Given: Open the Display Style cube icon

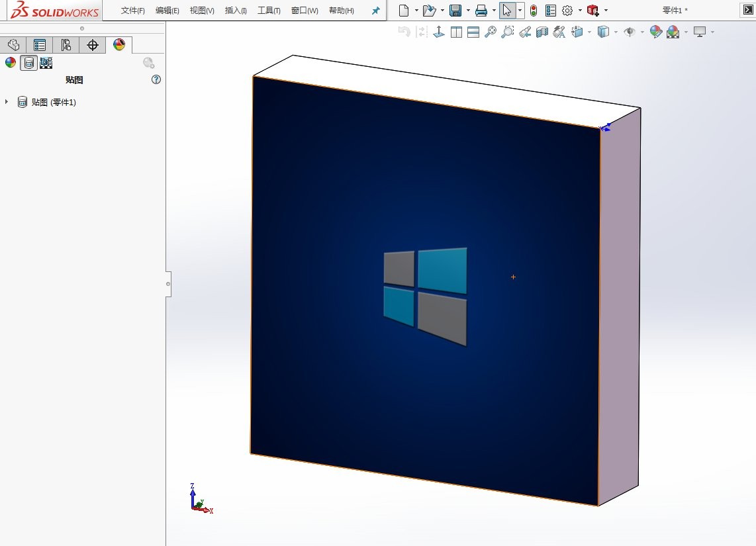Looking at the screenshot, I should coord(603,32).
